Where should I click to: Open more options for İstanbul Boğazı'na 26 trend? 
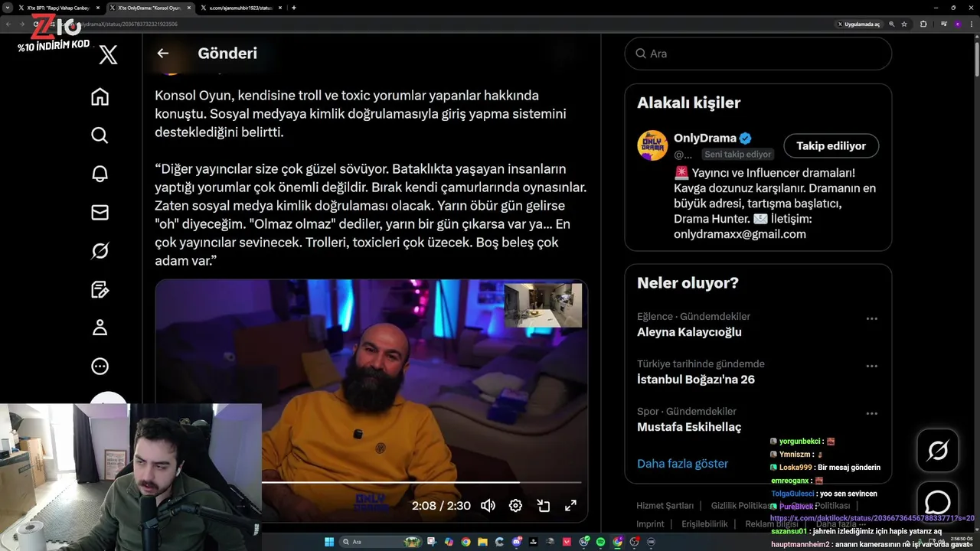coord(871,366)
